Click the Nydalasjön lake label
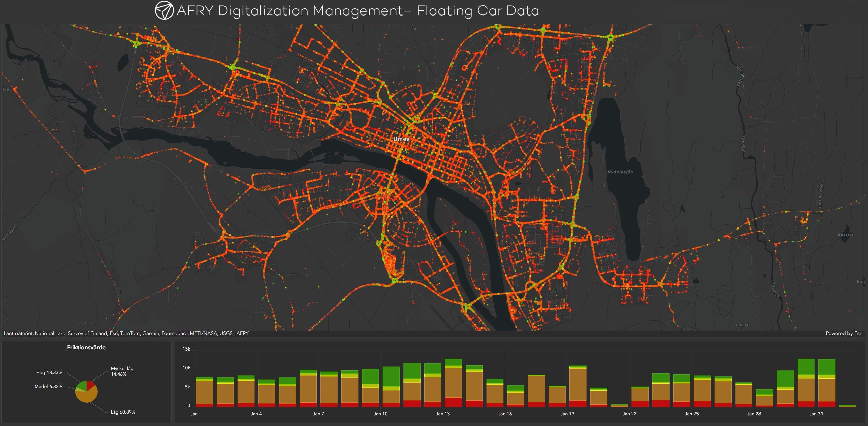Image resolution: width=868 pixels, height=426 pixels. click(x=620, y=172)
